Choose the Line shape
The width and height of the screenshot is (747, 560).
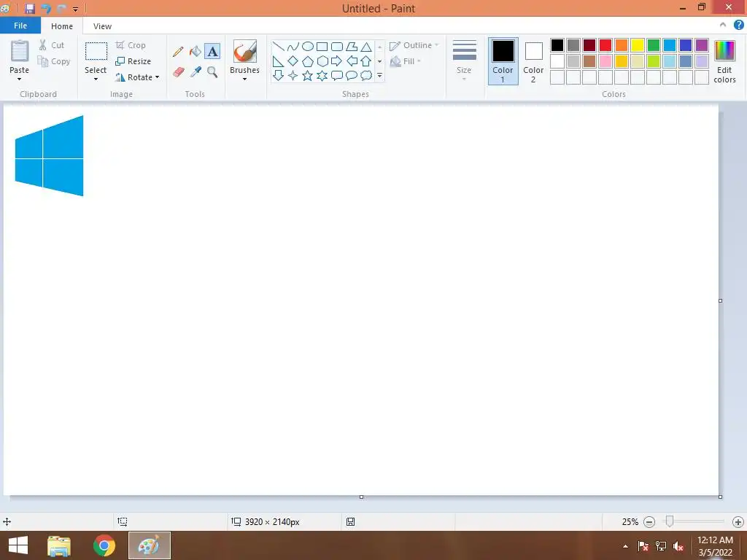pyautogui.click(x=278, y=46)
